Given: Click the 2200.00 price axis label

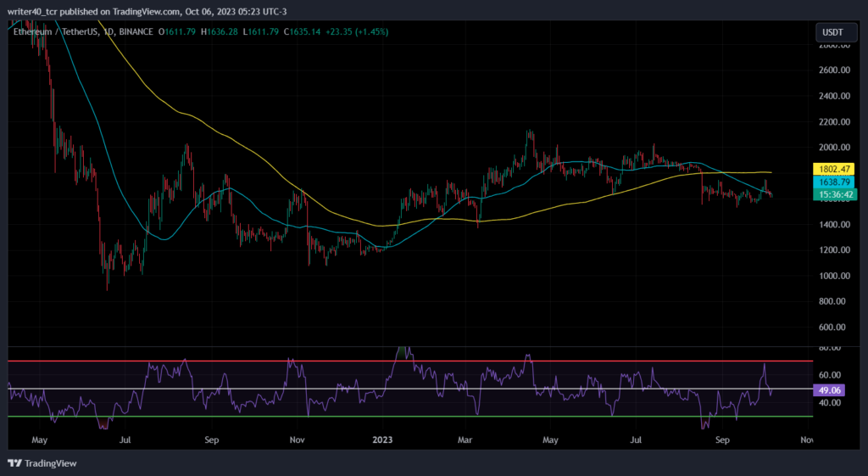Looking at the screenshot, I should [834, 122].
